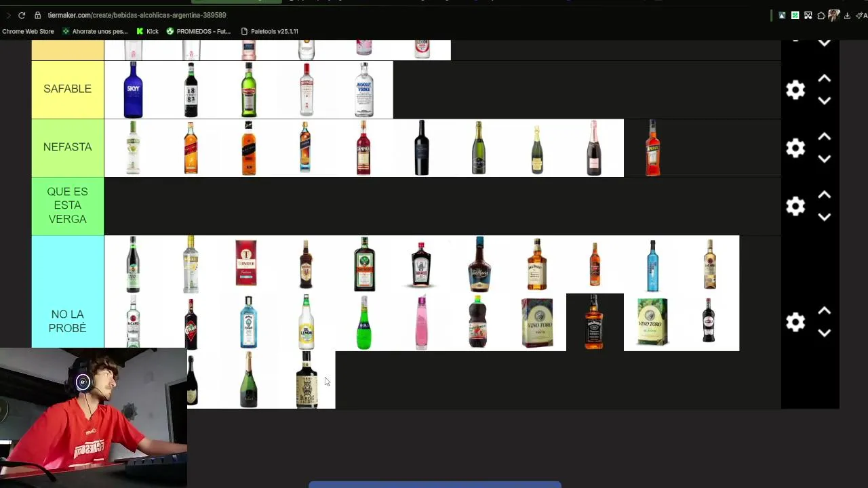Select the pink rosé sparkling bottle in NEFASTA

tap(595, 148)
